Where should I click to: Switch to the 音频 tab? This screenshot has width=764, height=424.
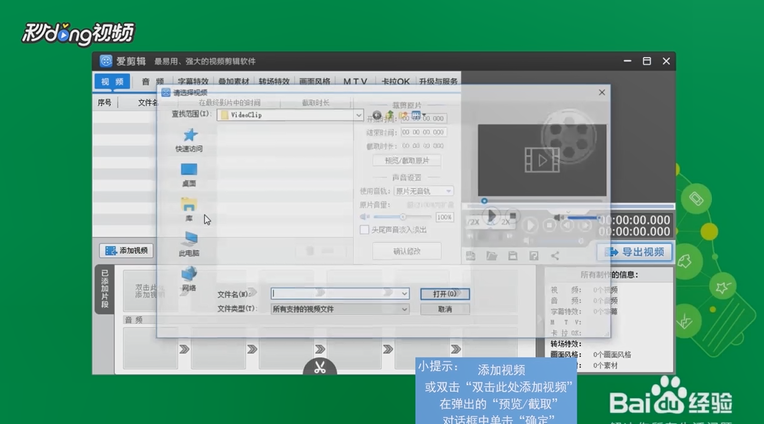[153, 81]
